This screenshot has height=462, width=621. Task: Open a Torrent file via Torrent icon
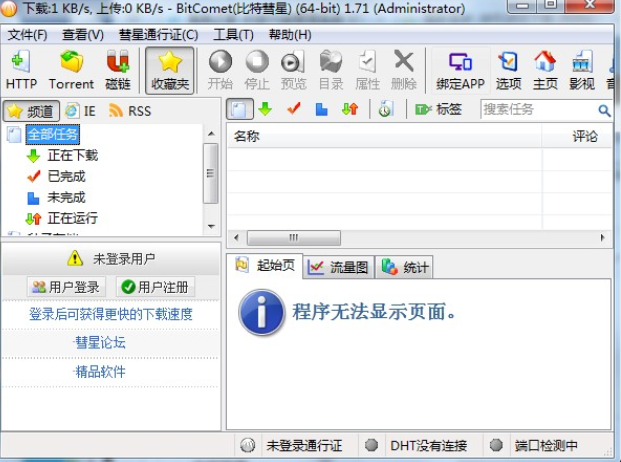coord(71,70)
